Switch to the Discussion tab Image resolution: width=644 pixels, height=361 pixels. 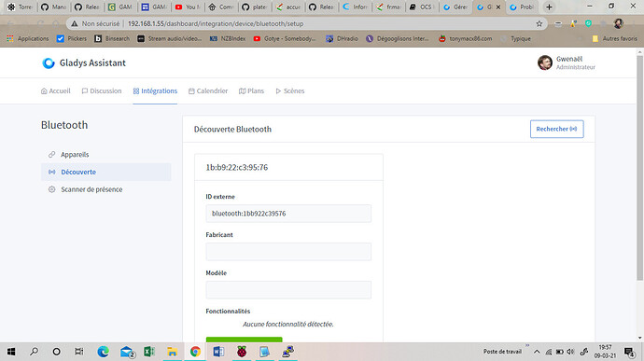tap(102, 90)
